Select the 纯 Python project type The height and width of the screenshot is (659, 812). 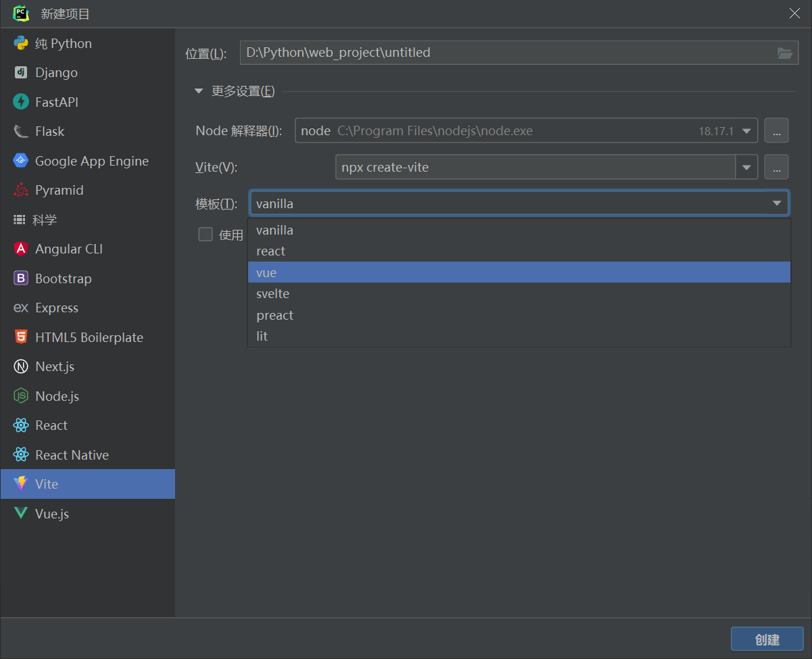coord(88,43)
